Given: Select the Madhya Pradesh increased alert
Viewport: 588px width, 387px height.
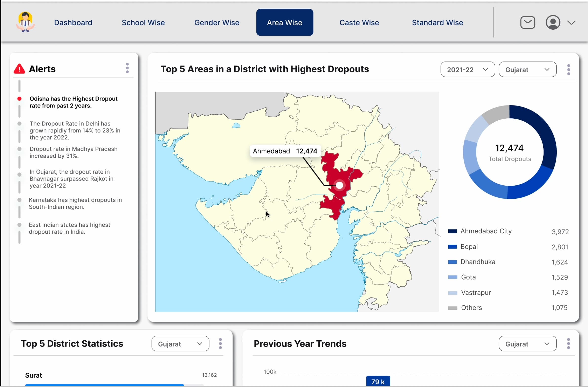Looking at the screenshot, I should coord(73,152).
